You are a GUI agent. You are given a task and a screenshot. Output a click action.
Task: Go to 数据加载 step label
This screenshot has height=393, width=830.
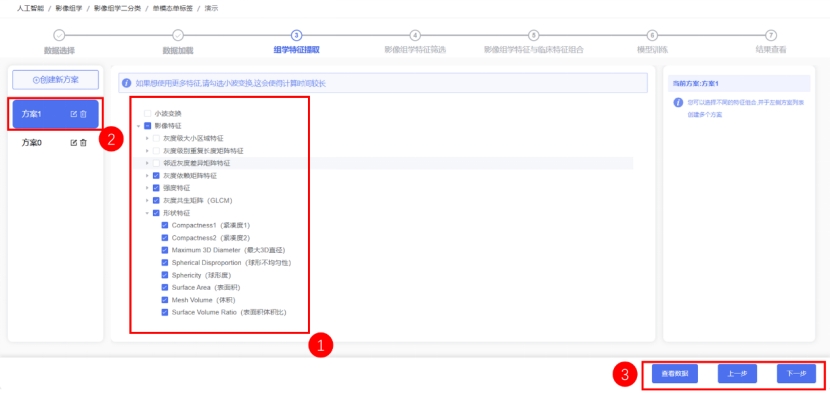pyautogui.click(x=178, y=51)
